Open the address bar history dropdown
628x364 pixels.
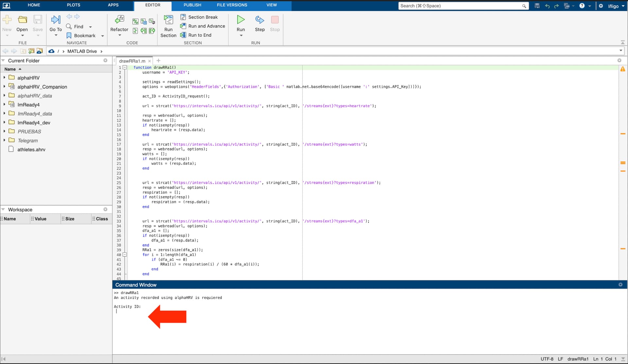click(620, 51)
